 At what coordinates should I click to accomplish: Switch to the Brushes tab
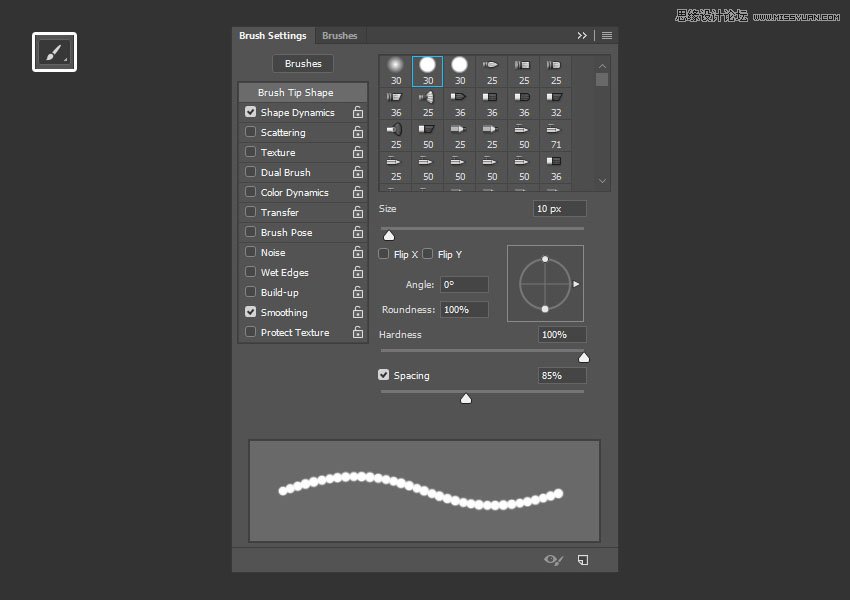tap(340, 35)
